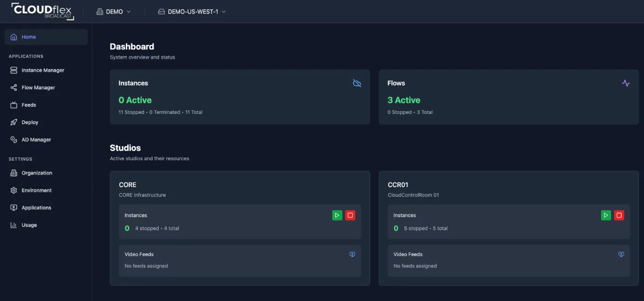The height and width of the screenshot is (301, 644).
Task: Click the CCR01 Video Feeds monitor icon
Action: pyautogui.click(x=621, y=254)
